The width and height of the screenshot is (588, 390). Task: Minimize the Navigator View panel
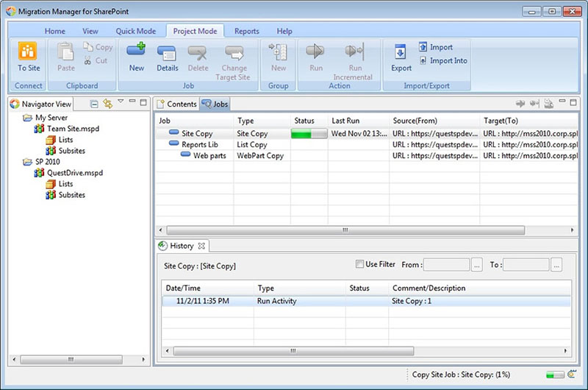pos(132,101)
